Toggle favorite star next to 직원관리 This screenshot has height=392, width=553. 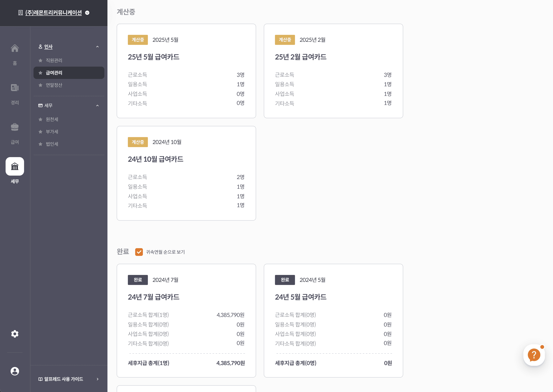[41, 60]
